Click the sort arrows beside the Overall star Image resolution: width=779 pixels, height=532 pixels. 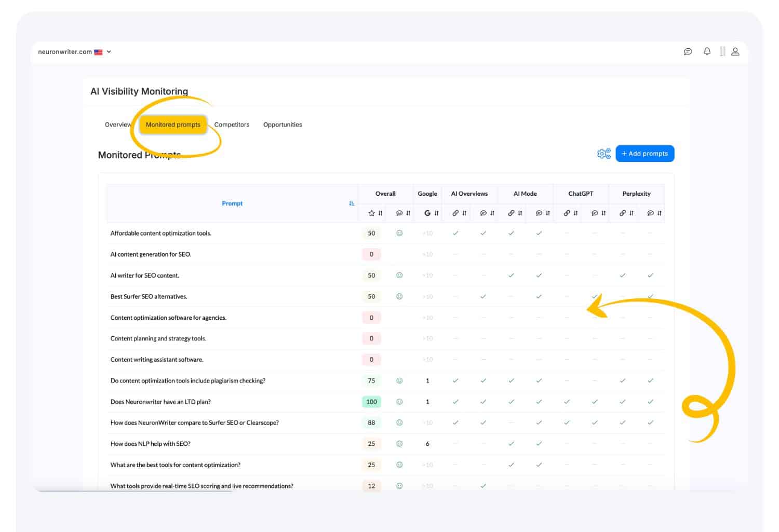(380, 213)
